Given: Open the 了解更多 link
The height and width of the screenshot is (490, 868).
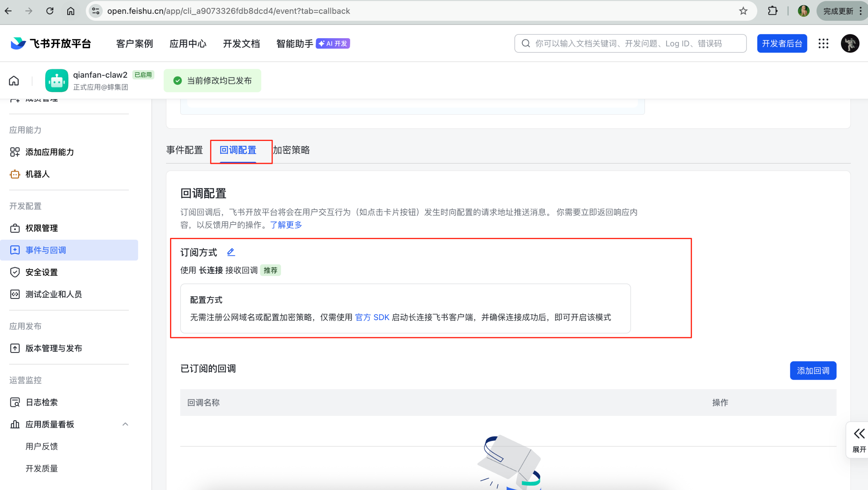Looking at the screenshot, I should (286, 225).
